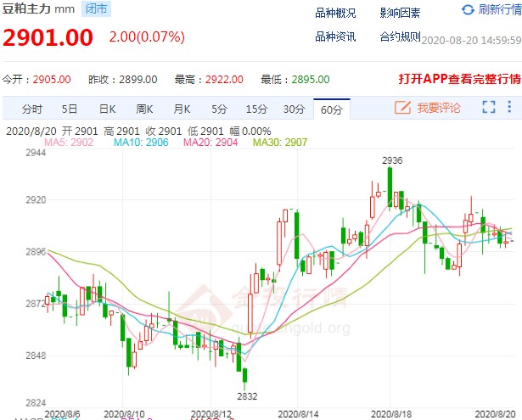522x420 pixels.
Task: Open the 月K chart tab
Action: [182, 109]
